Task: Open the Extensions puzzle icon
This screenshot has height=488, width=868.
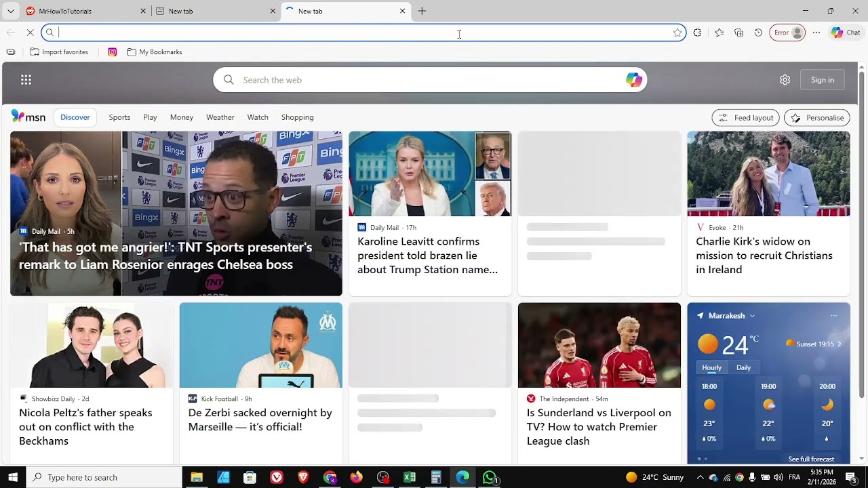Action: 697,33
